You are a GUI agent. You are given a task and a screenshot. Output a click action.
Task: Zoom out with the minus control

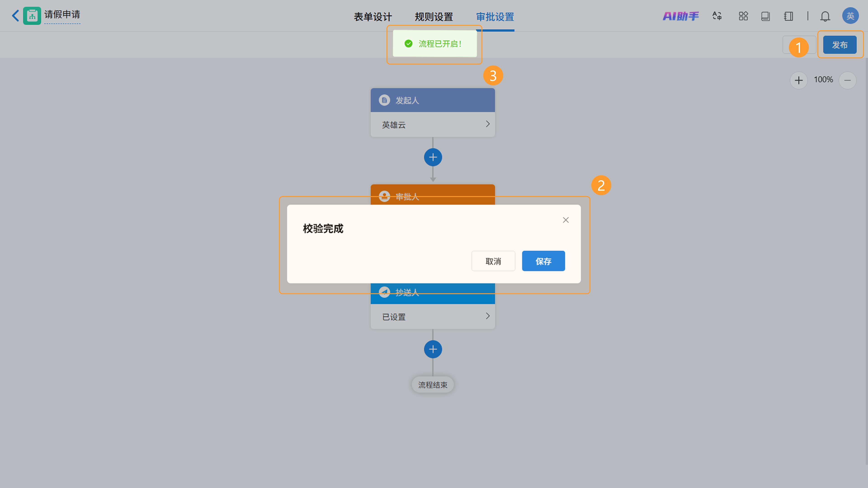pyautogui.click(x=847, y=80)
